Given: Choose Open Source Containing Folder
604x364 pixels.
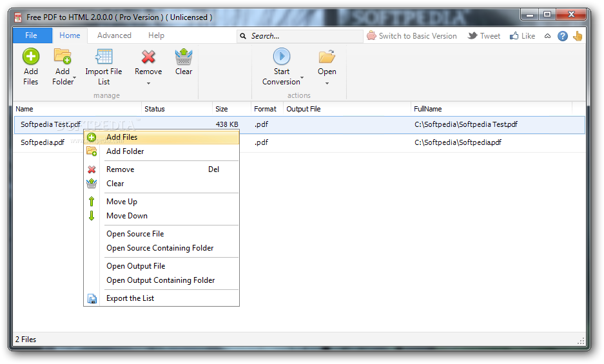Looking at the screenshot, I should click(x=160, y=248).
